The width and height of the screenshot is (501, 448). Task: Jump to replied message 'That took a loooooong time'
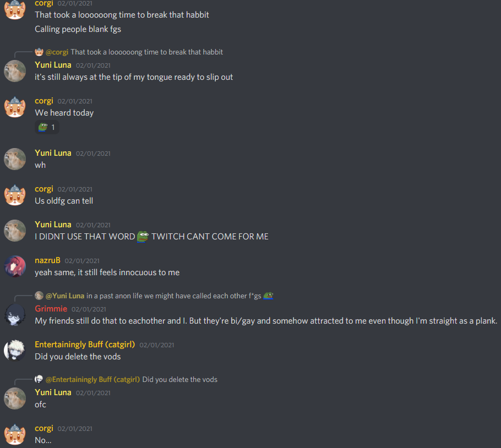point(146,52)
